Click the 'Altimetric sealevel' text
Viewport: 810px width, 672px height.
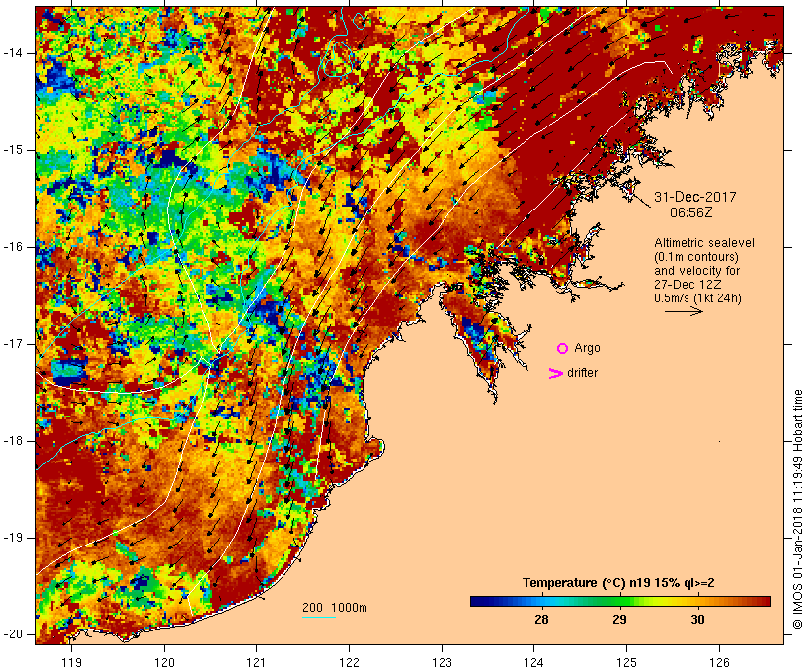704,243
